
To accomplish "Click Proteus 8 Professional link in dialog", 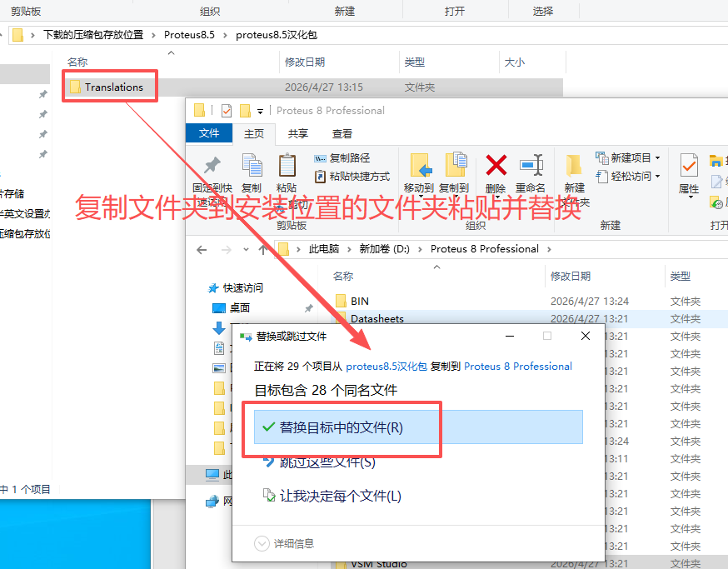I will pyautogui.click(x=517, y=367).
